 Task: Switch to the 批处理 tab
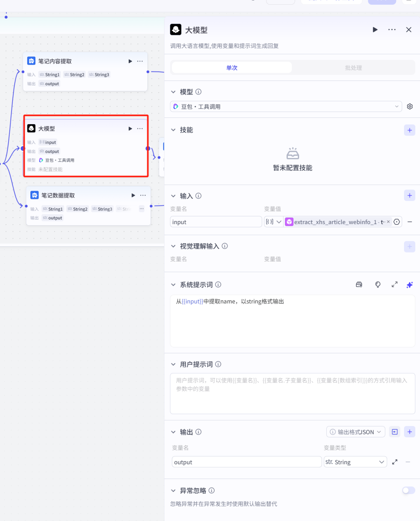[x=353, y=67]
